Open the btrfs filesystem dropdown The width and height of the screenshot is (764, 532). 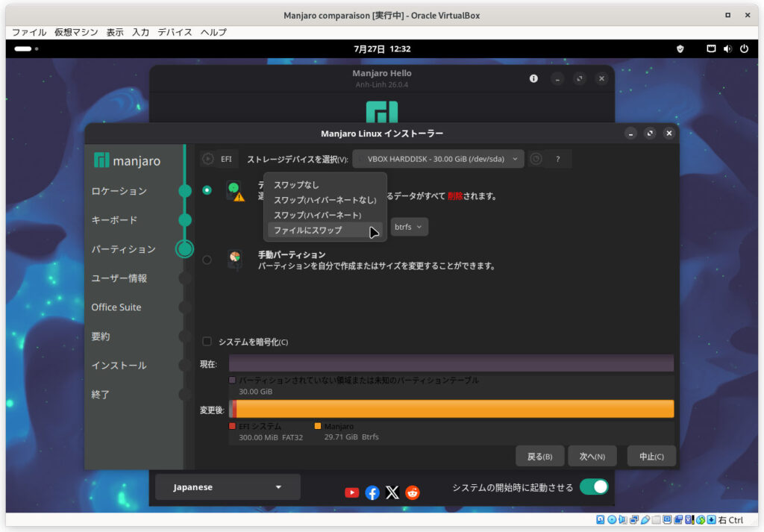point(409,227)
